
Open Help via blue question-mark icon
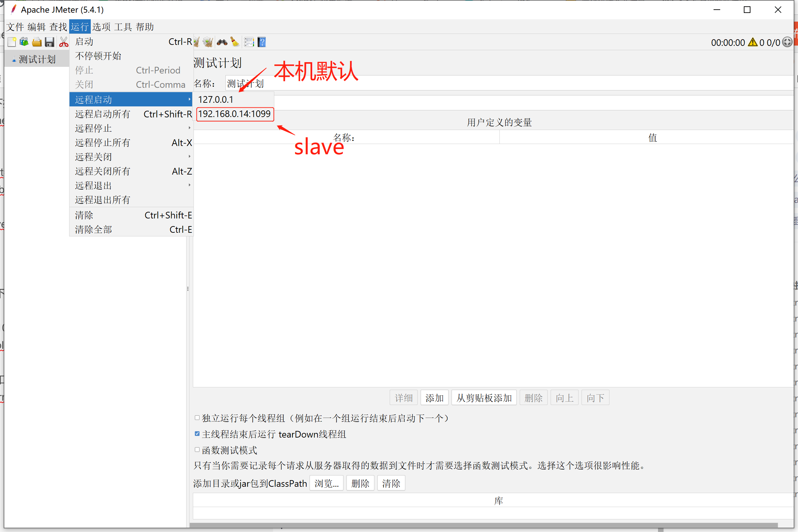[262, 42]
